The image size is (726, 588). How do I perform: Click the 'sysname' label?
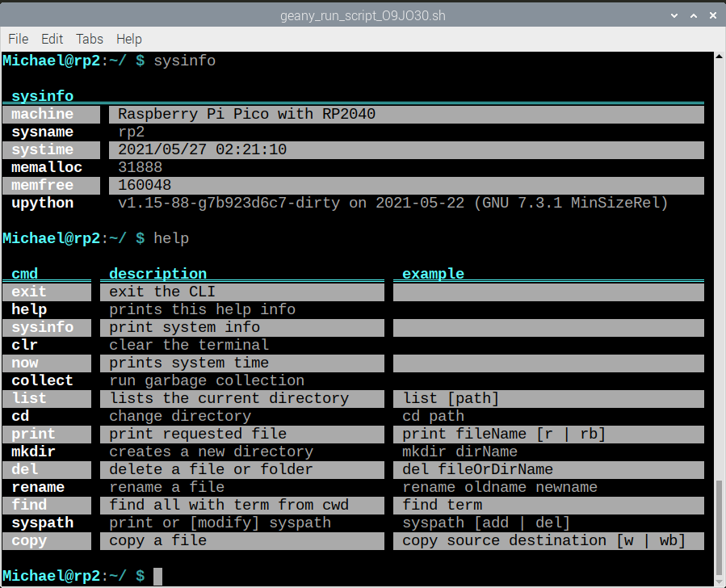click(42, 132)
